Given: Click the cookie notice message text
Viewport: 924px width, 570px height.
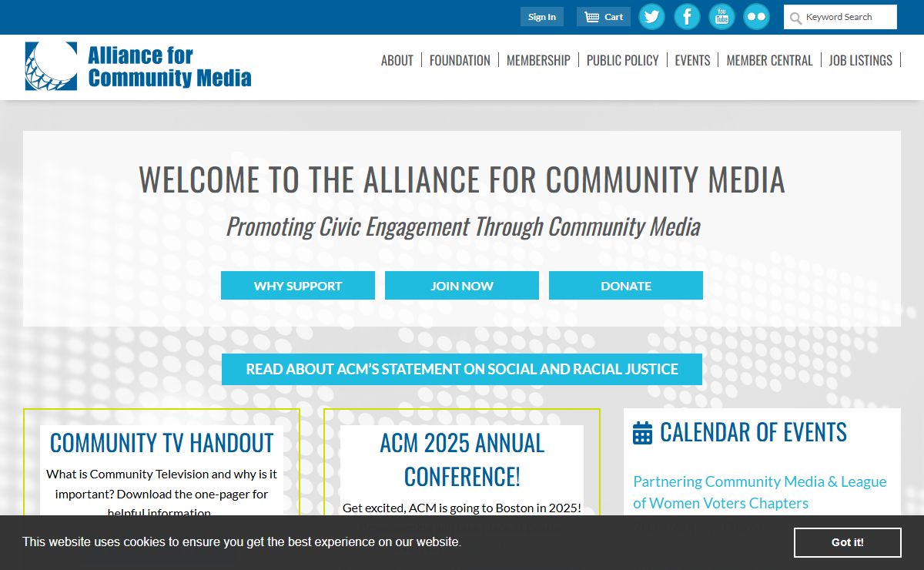Looking at the screenshot, I should [x=242, y=542].
